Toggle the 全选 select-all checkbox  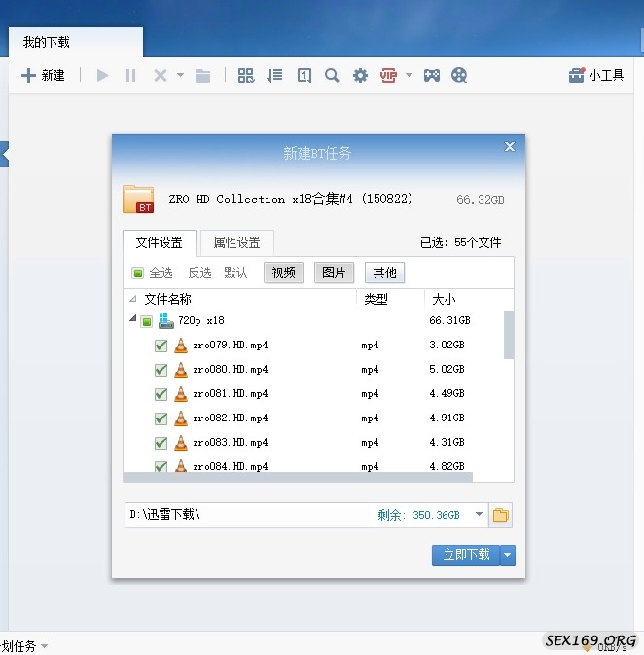tap(138, 273)
